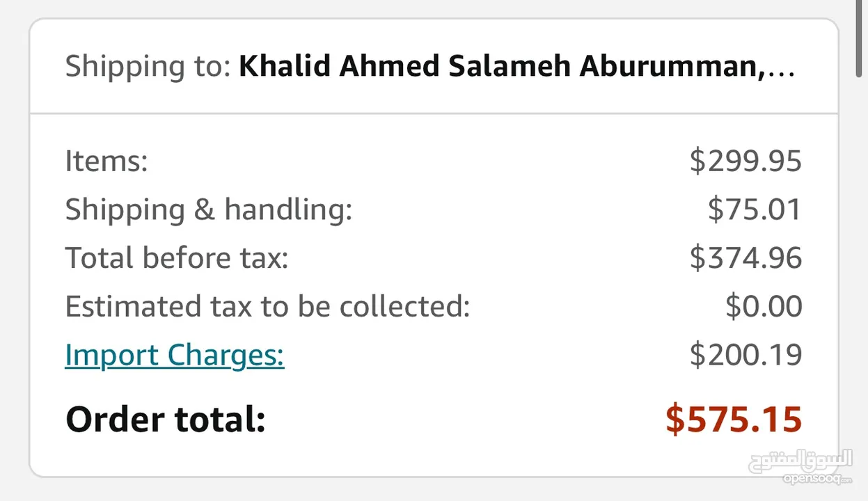Expand the truncated ellipsis after Aburumman

pyautogui.click(x=780, y=67)
